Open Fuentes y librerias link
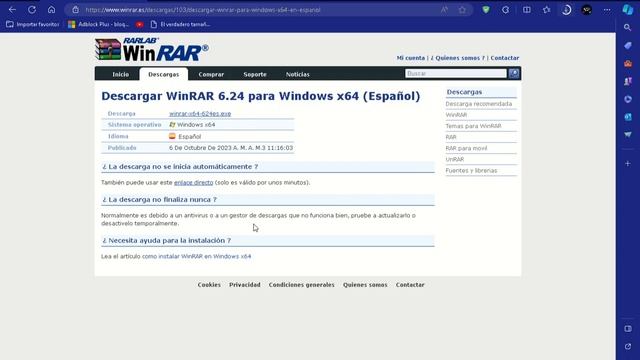 (x=471, y=171)
